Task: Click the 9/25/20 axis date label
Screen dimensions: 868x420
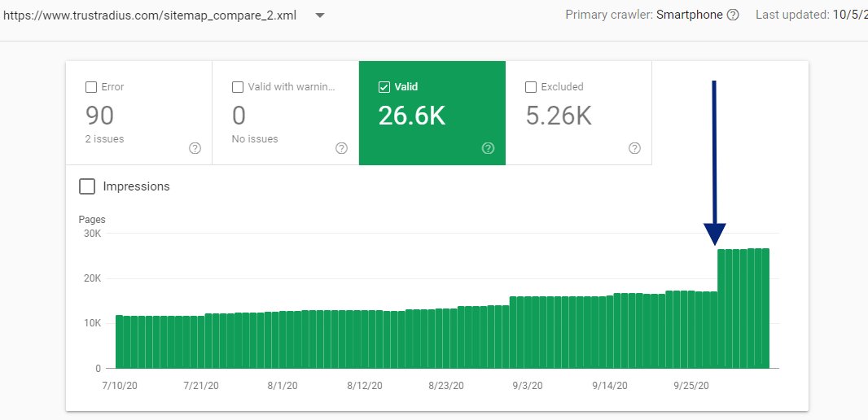Action: pyautogui.click(x=690, y=386)
